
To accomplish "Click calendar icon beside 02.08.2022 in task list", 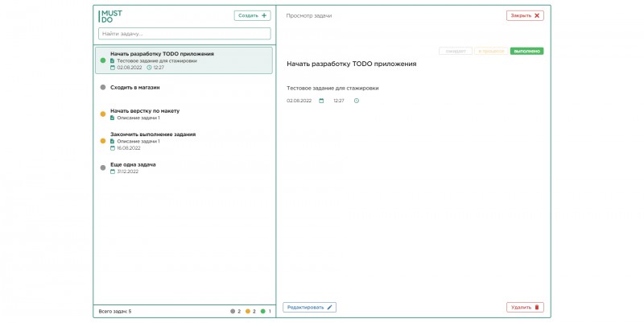I will 113,68.
